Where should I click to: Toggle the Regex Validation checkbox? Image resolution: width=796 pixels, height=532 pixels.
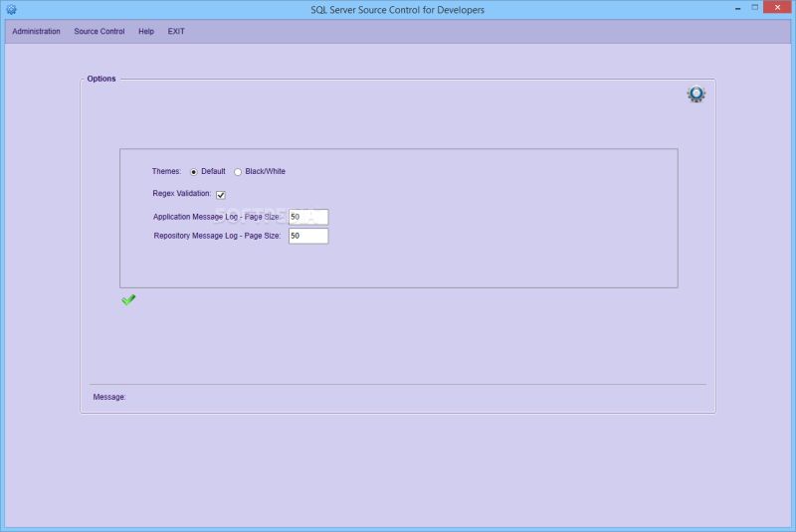coord(221,195)
